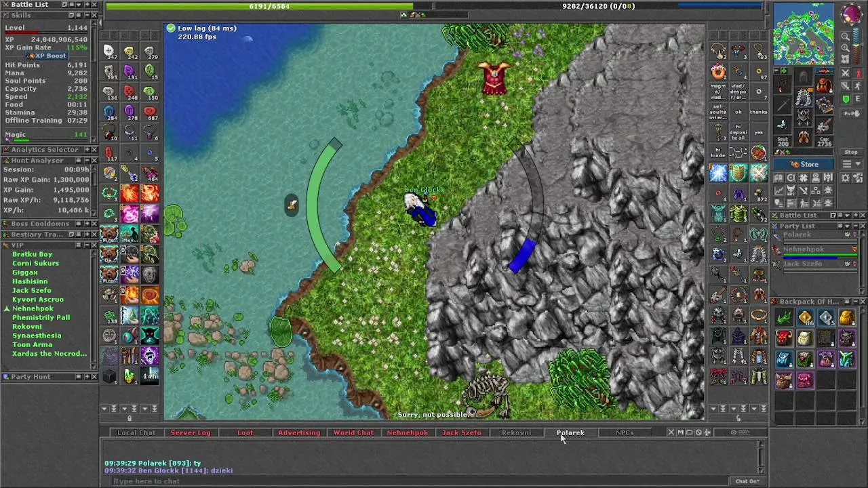Switch to the Server Log tab
This screenshot has width=868, height=488.
191,432
